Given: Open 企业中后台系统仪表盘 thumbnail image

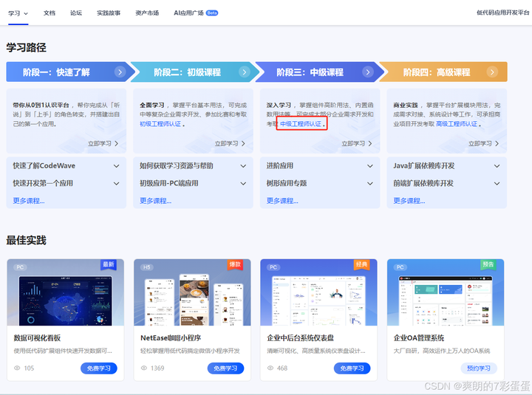Looking at the screenshot, I should click(319, 292).
